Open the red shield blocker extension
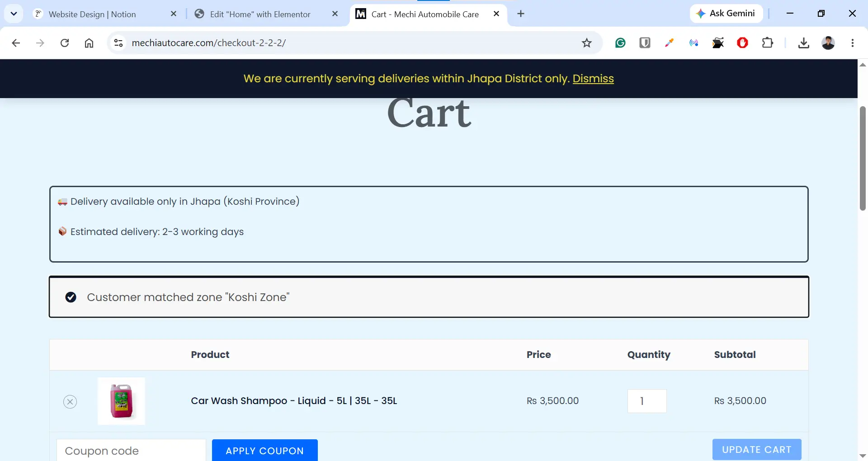 tap(742, 43)
